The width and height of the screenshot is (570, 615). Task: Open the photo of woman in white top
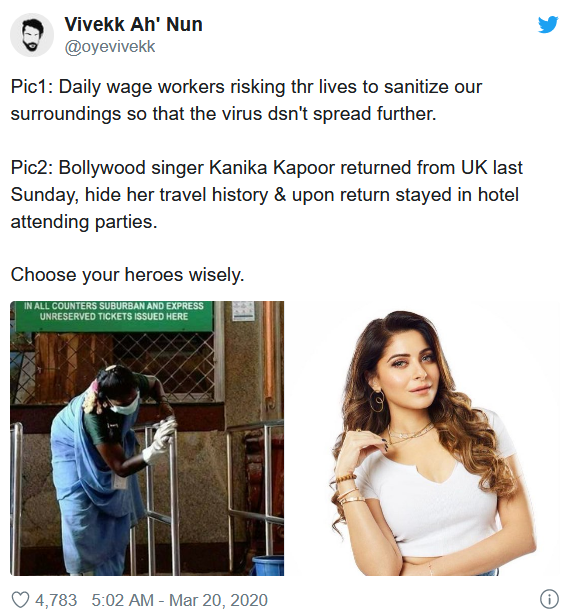point(423,438)
